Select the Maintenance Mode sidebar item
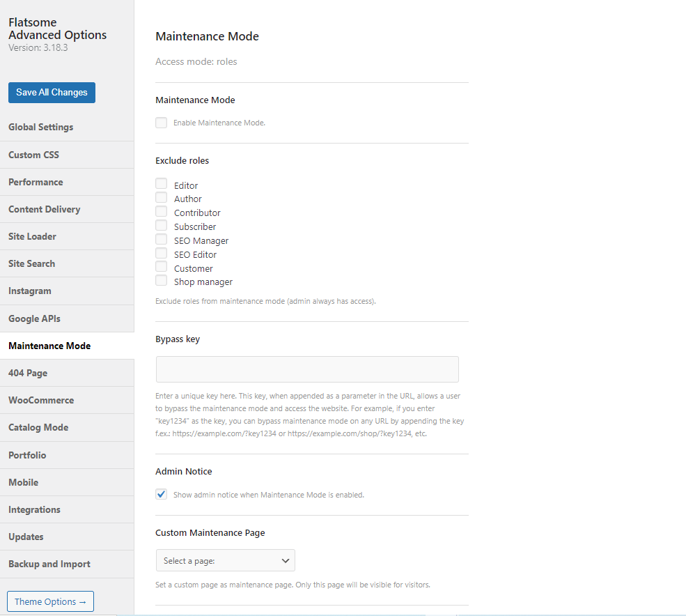 (67, 346)
